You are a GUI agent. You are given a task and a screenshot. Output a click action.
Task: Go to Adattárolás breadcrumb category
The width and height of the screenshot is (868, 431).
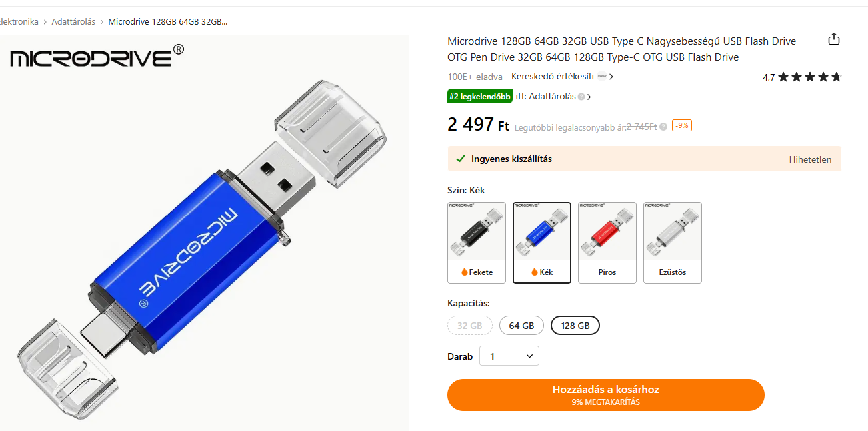(72, 21)
